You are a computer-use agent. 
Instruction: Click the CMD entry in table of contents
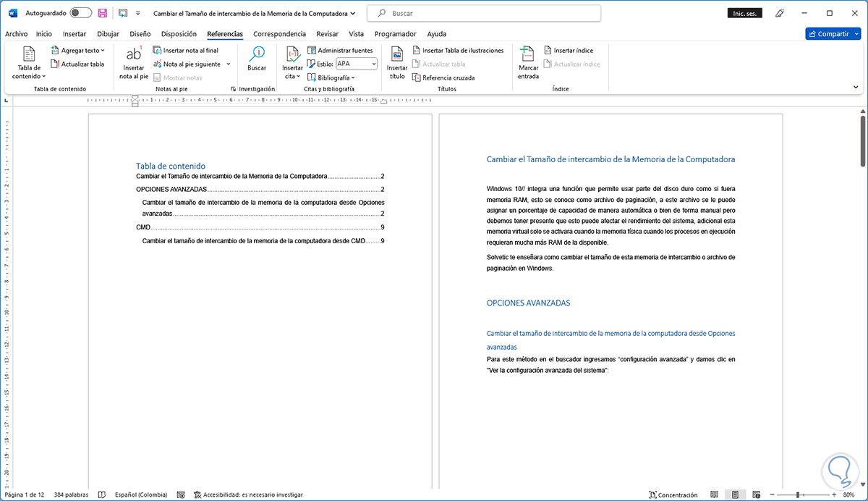click(260, 227)
